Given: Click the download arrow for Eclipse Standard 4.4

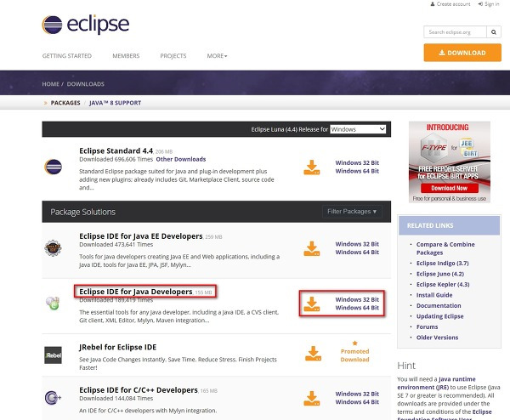Looking at the screenshot, I should click(312, 167).
